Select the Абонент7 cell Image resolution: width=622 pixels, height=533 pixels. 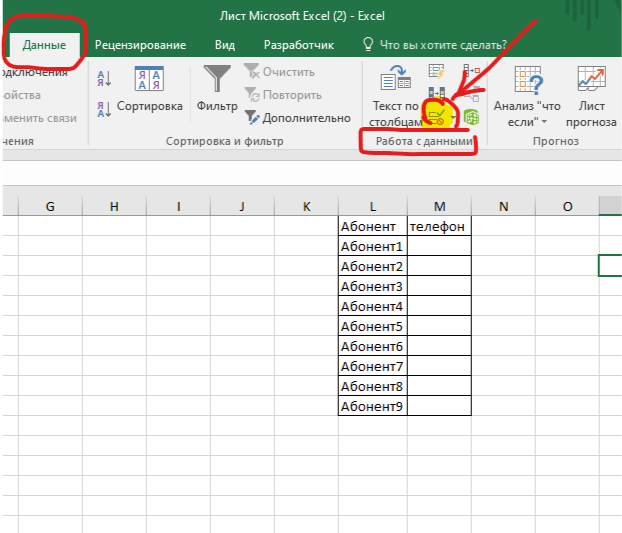click(x=373, y=366)
